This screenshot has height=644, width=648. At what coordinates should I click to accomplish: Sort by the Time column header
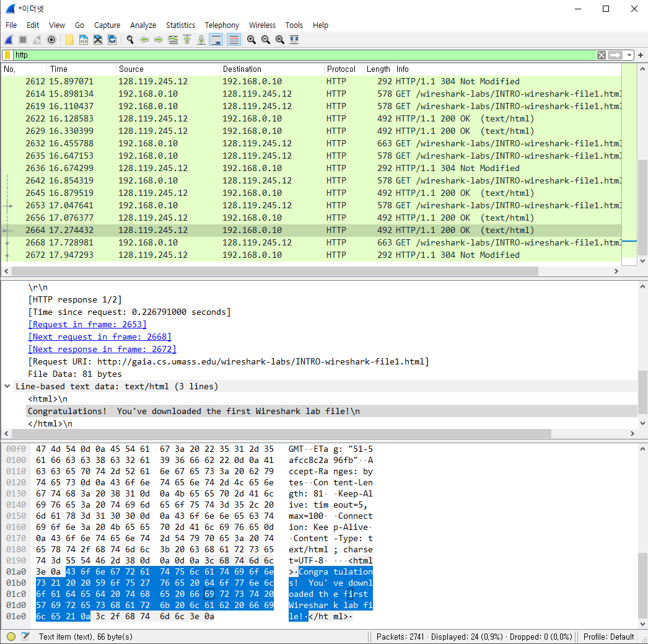(81, 69)
